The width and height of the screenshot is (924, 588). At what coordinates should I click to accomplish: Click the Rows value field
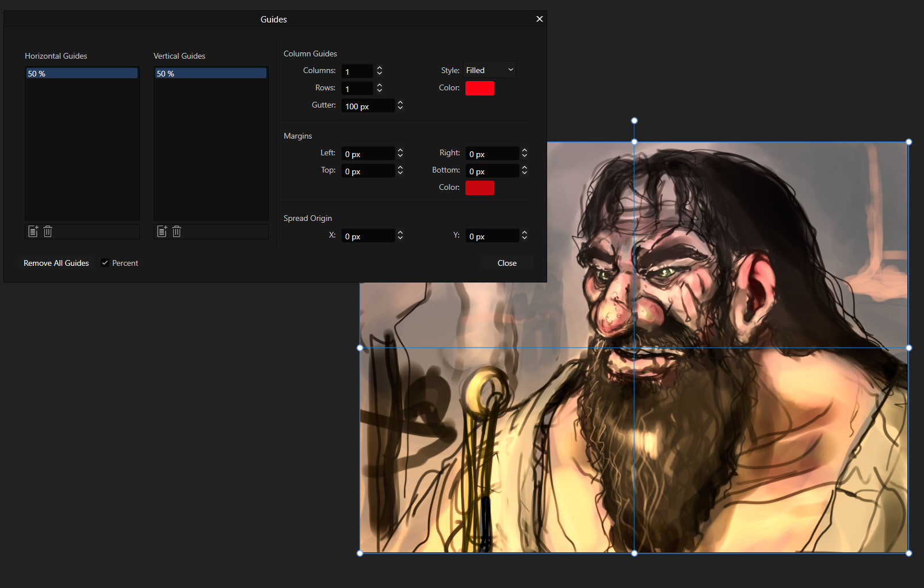[357, 89]
